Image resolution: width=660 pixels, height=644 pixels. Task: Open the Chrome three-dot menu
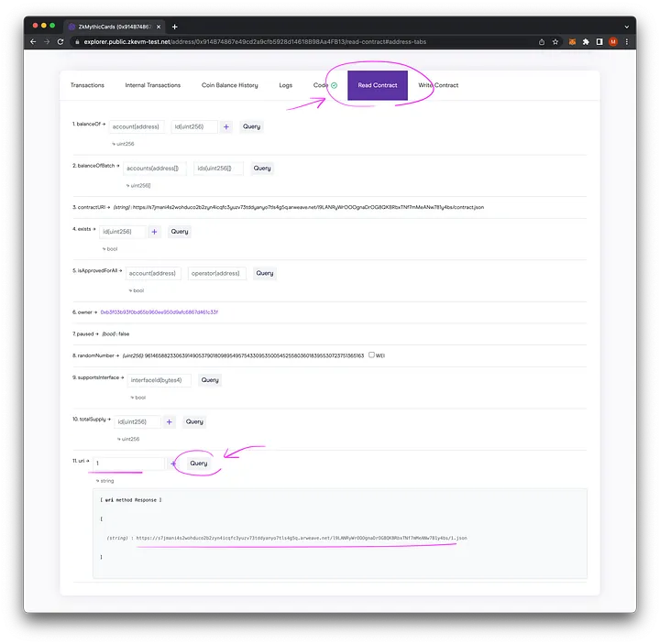point(627,41)
